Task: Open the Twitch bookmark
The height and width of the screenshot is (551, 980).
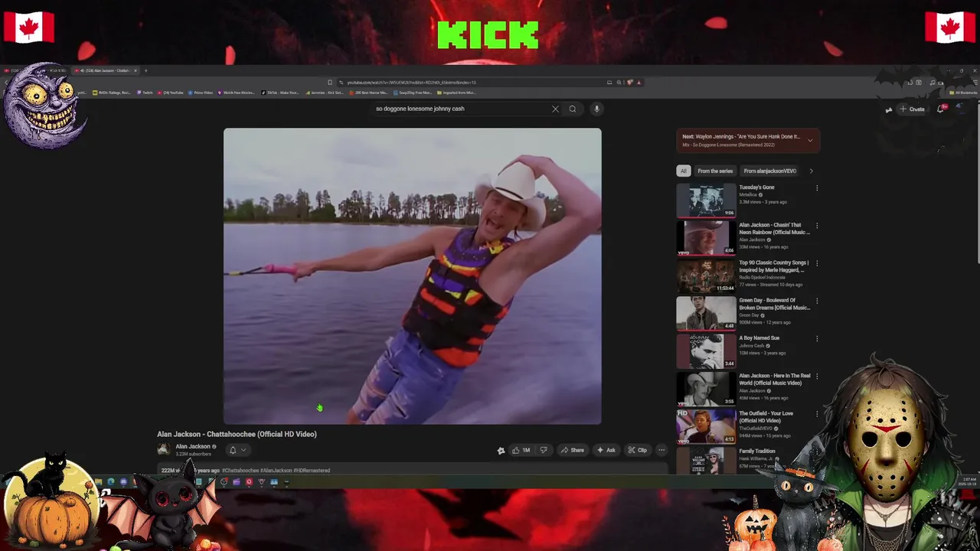Action: (x=145, y=93)
